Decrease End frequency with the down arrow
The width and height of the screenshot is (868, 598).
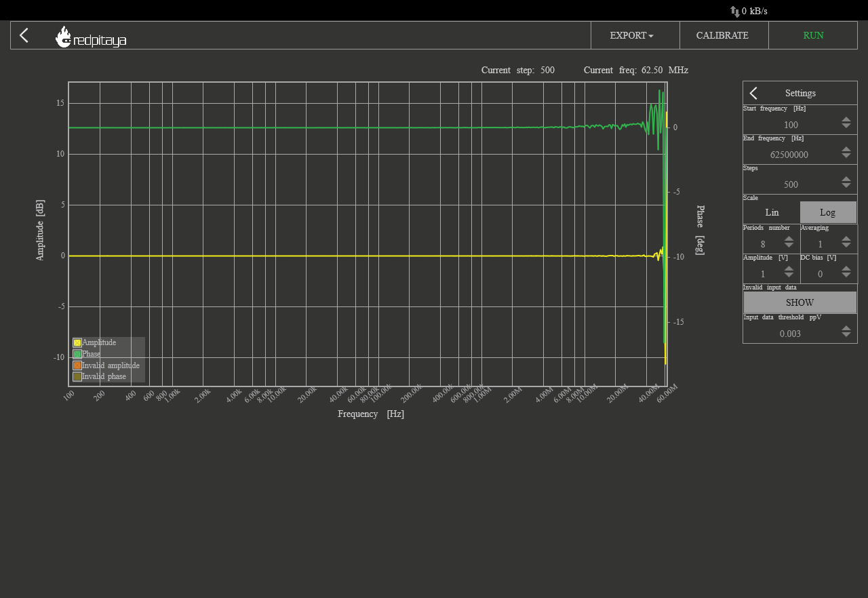(x=846, y=155)
